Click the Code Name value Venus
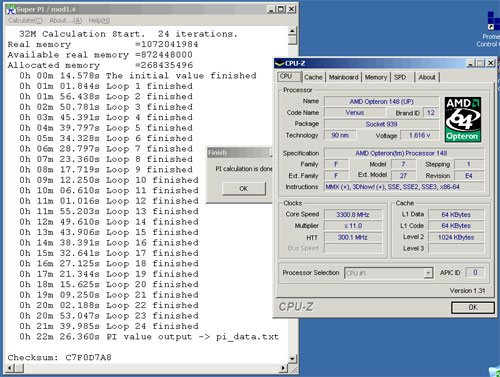The height and width of the screenshot is (377, 500). click(x=355, y=113)
